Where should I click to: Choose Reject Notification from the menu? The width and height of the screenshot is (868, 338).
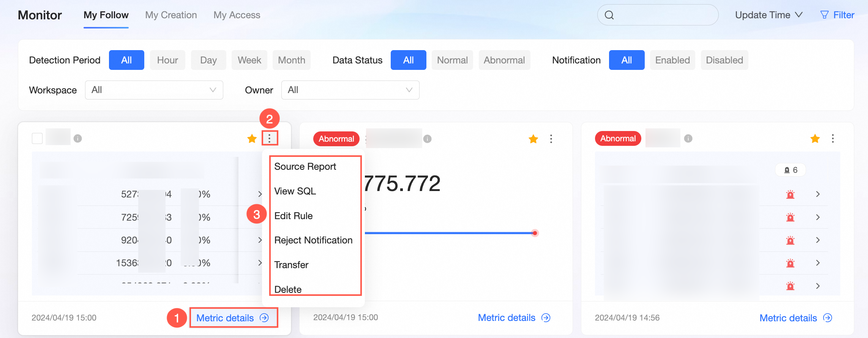(313, 240)
